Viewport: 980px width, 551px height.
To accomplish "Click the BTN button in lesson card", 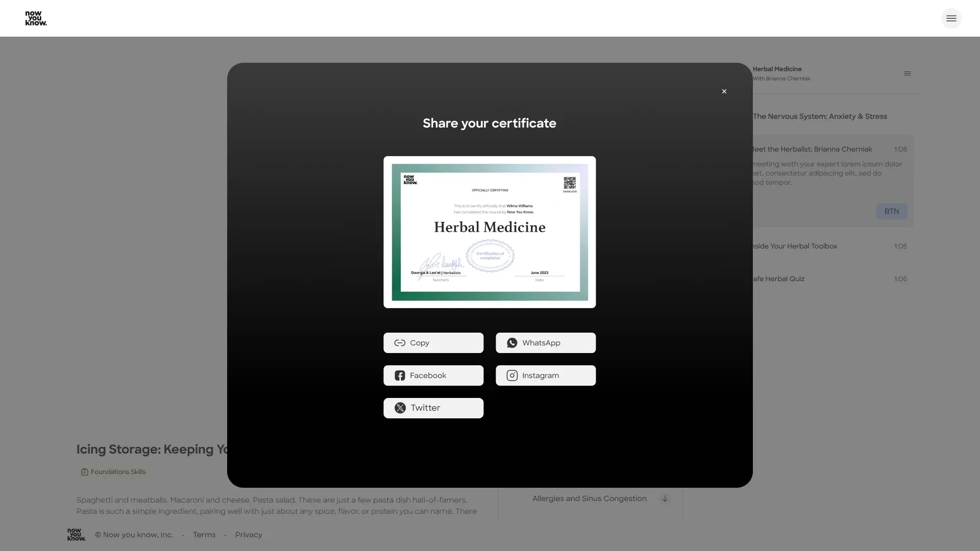I will tap(891, 211).
